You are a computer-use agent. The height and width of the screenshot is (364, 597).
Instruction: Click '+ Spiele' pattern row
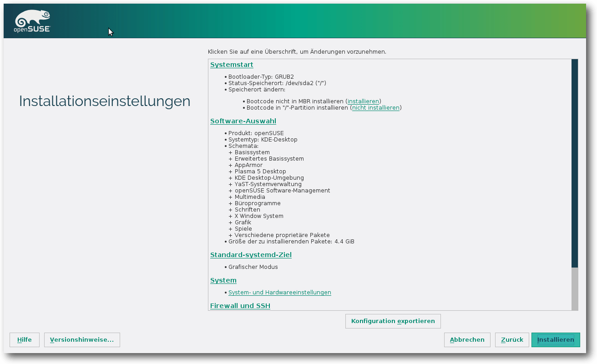click(x=240, y=229)
